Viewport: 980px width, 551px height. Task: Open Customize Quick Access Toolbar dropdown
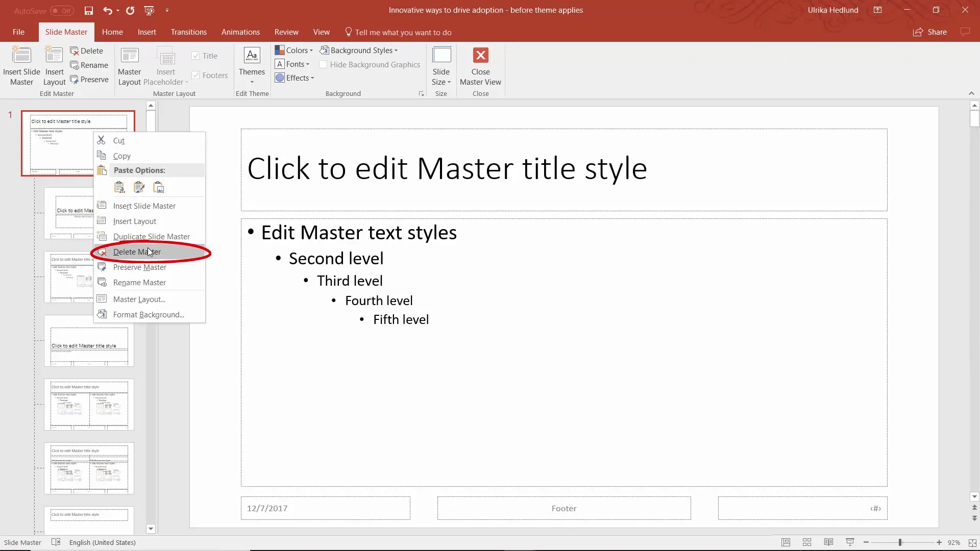click(167, 10)
